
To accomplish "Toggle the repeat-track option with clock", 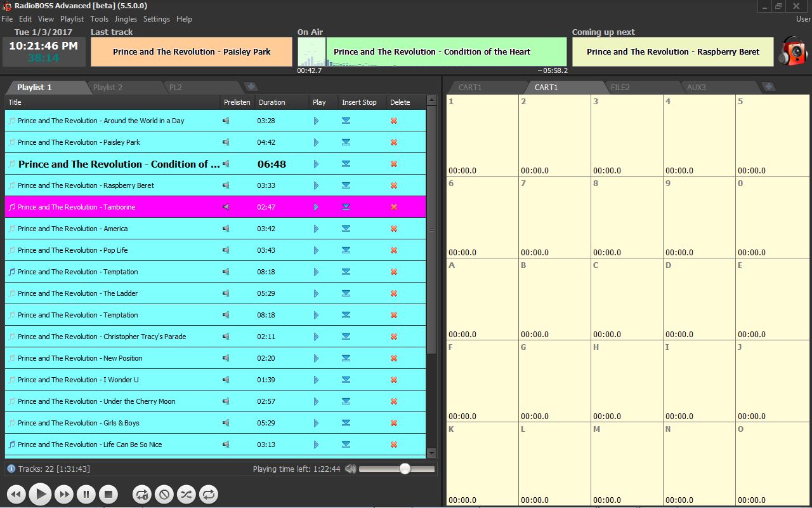I will point(142,493).
